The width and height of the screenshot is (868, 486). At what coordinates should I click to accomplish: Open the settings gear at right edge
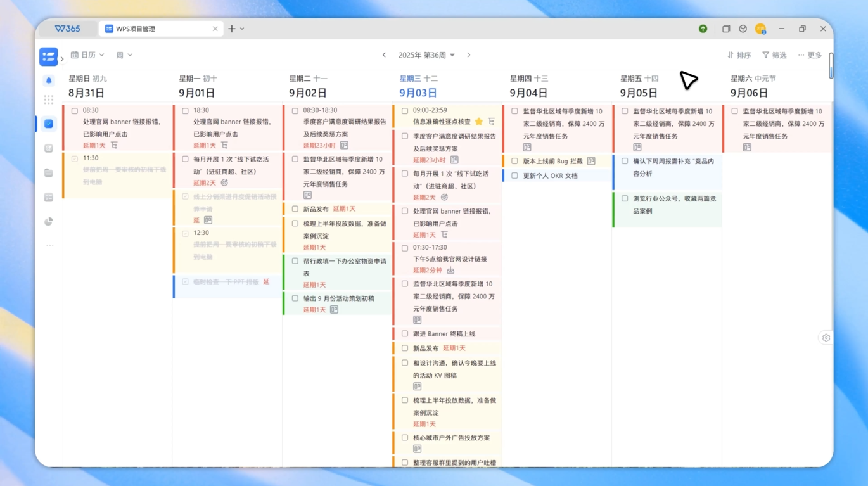[x=826, y=338]
